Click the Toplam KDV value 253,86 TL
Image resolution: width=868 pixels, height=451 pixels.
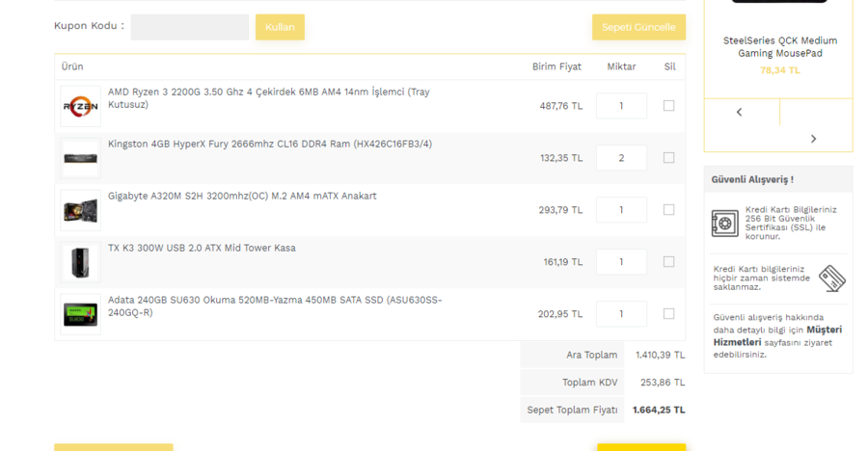click(x=663, y=383)
